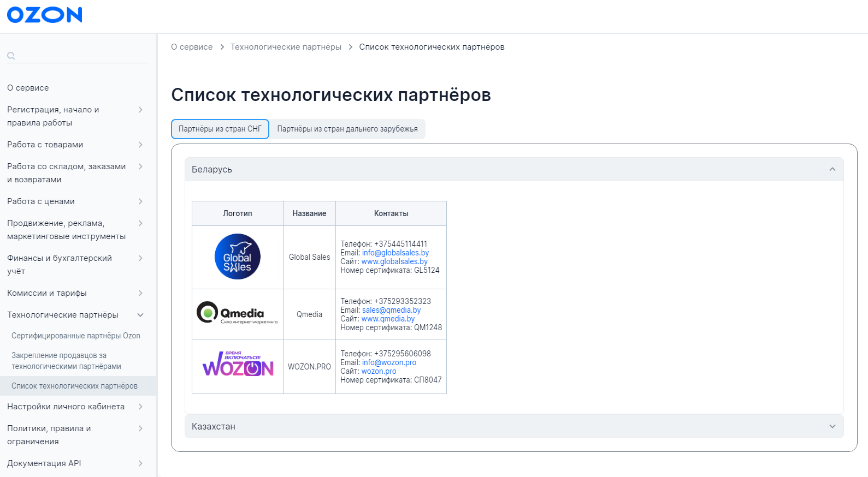Open 'Регистрация, начало и правила работы' menu item
868x477 pixels.
pos(53,116)
